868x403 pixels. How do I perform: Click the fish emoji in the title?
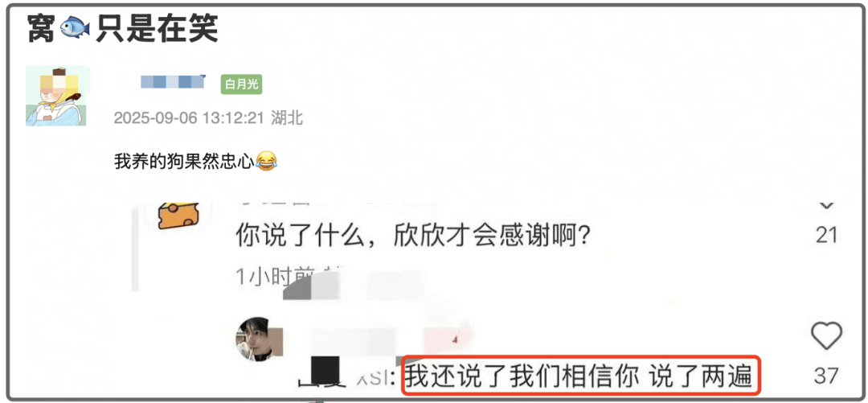[x=75, y=27]
